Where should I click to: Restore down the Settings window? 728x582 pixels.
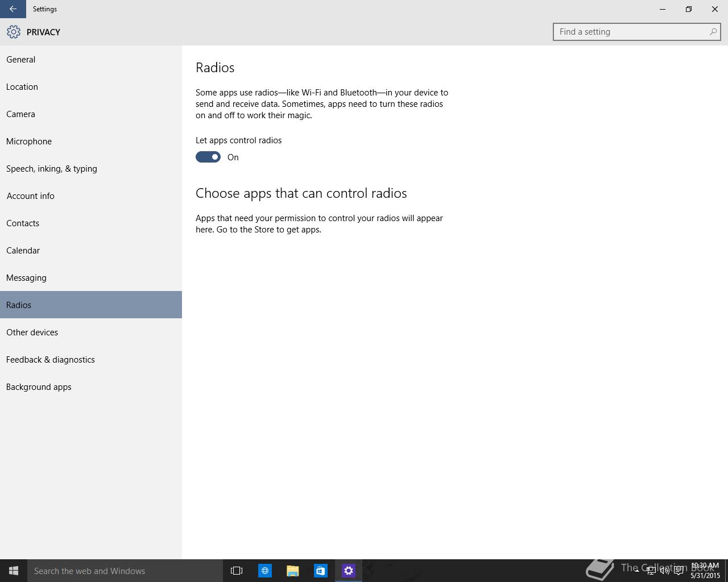pos(689,9)
